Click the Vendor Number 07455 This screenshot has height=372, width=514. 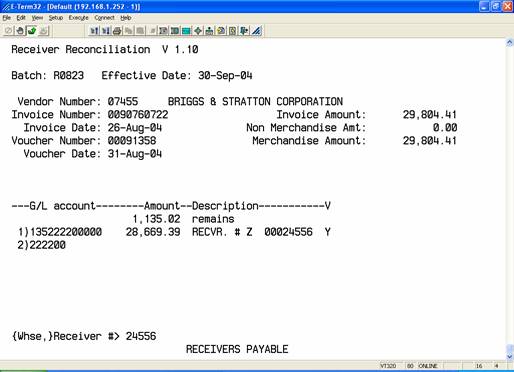click(x=123, y=101)
